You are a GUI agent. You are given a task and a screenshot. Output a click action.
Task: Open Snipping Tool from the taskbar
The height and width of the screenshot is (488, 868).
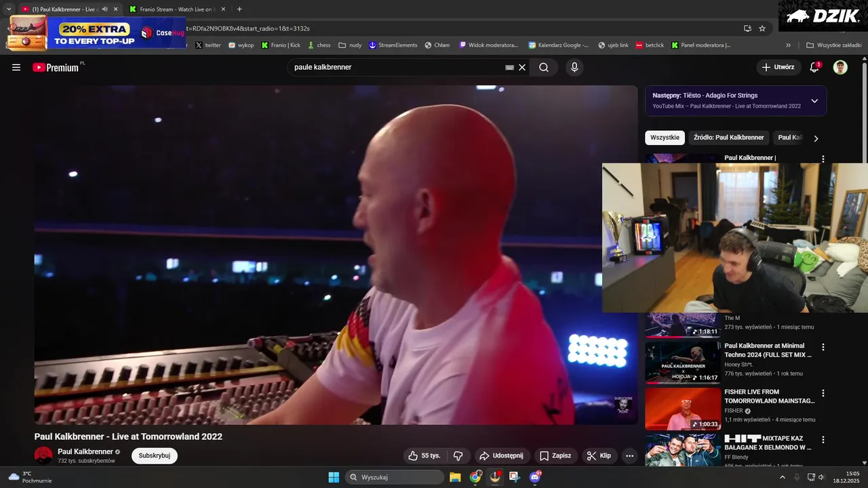tap(515, 477)
